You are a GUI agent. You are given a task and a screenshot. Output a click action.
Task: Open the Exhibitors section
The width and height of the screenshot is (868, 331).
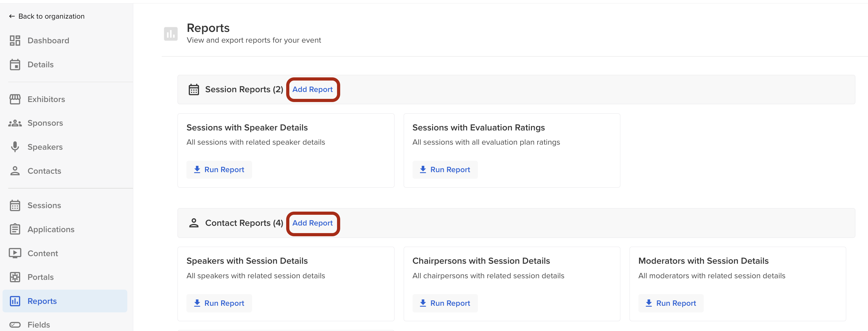46,99
